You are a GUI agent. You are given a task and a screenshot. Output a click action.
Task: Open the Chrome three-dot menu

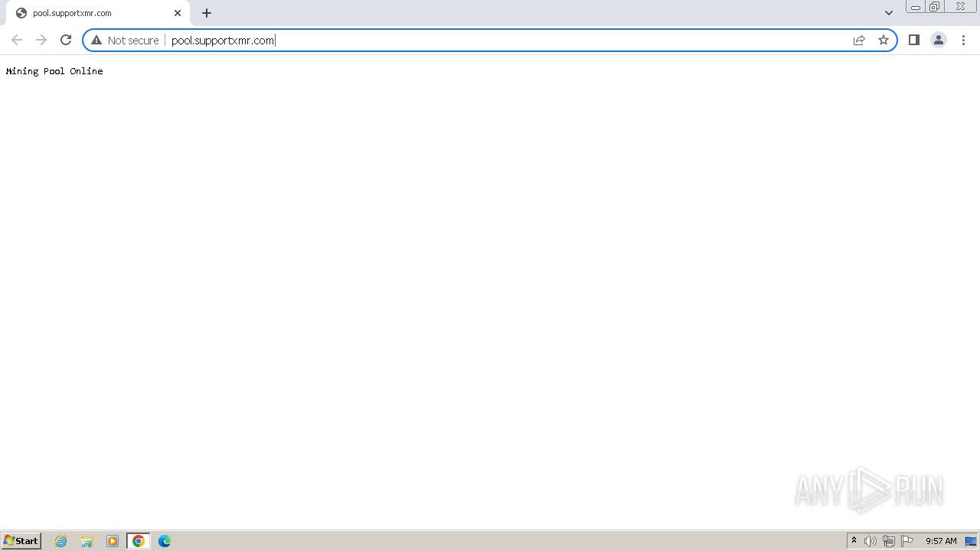(963, 40)
